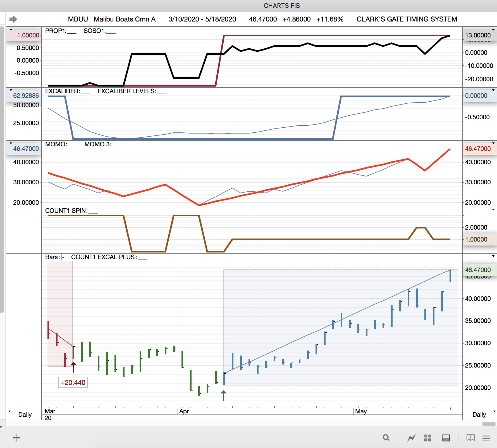Open the magnifier search tool
Image resolution: width=497 pixels, height=448 pixels.
[x=386, y=438]
